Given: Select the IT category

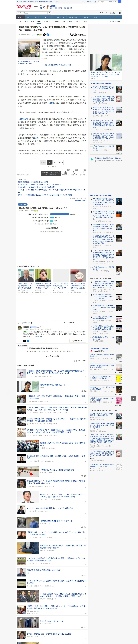Looking at the screenshot, I should coord(64,21).
